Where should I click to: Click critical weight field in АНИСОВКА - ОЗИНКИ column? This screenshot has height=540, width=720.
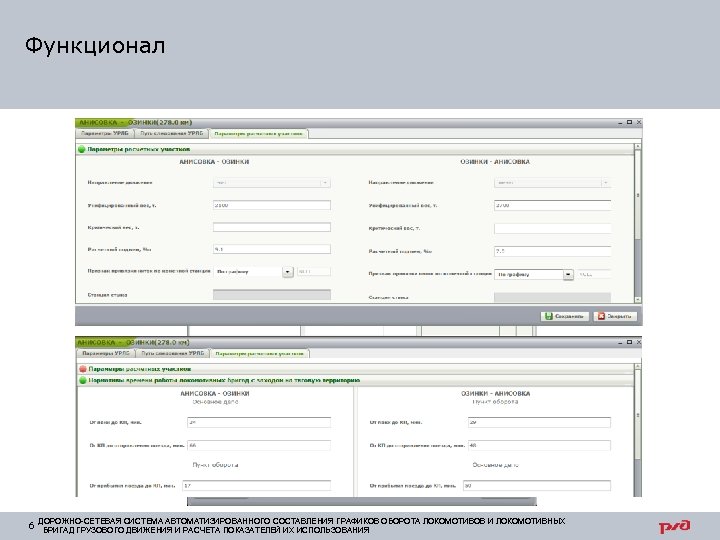click(x=272, y=227)
